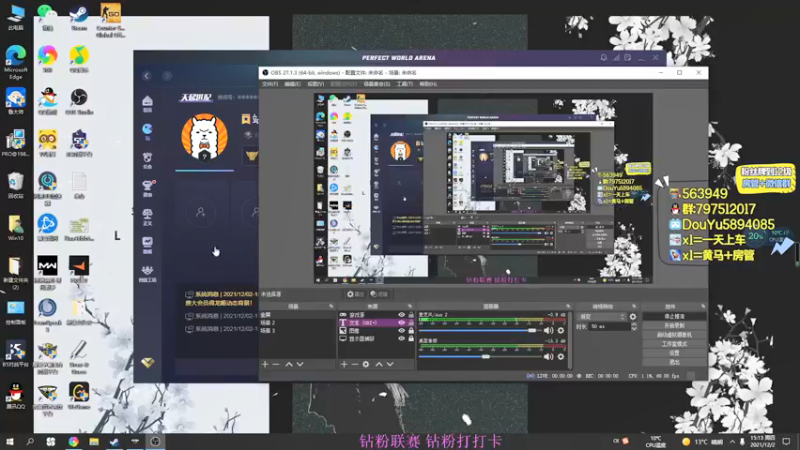Open the 回收站 recycle bin icon
The height and width of the screenshot is (450, 800).
click(x=16, y=185)
